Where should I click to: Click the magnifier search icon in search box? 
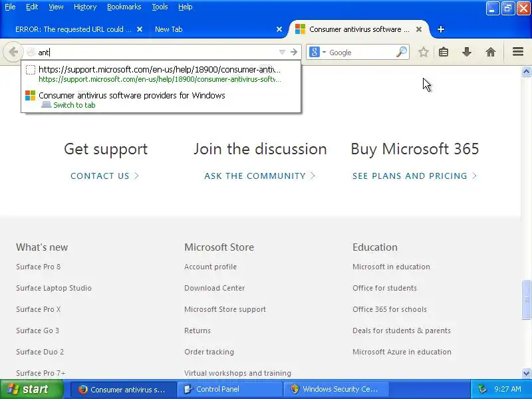click(x=402, y=52)
